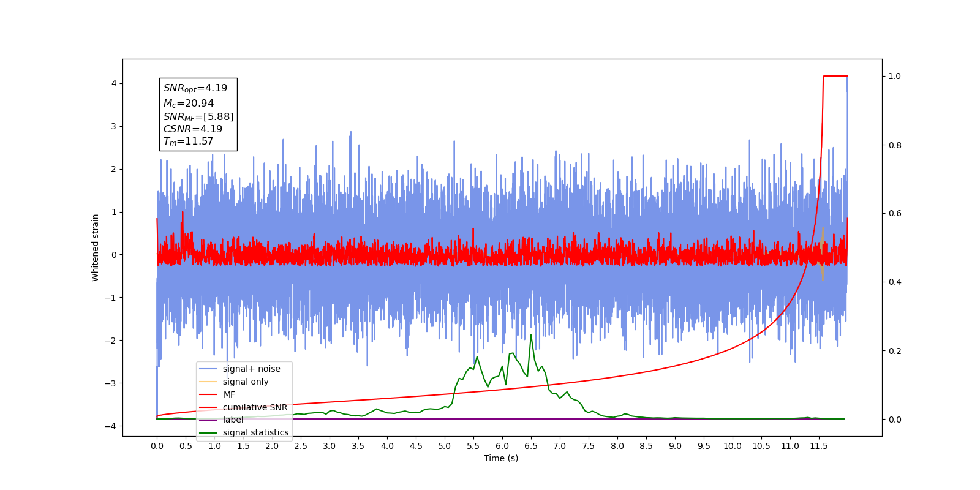
Task: Click the right y-axis tick label 1.0
Action: (895, 76)
